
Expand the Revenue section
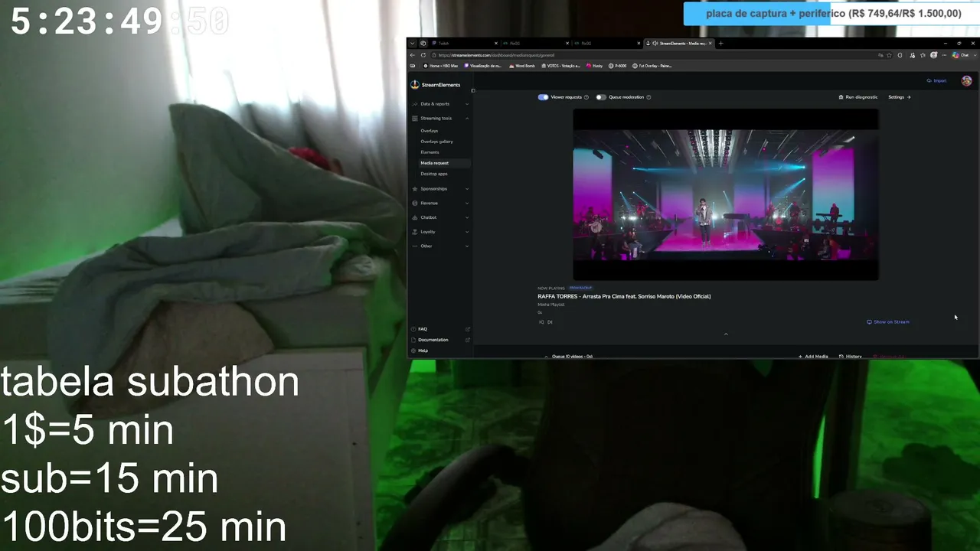(x=440, y=204)
